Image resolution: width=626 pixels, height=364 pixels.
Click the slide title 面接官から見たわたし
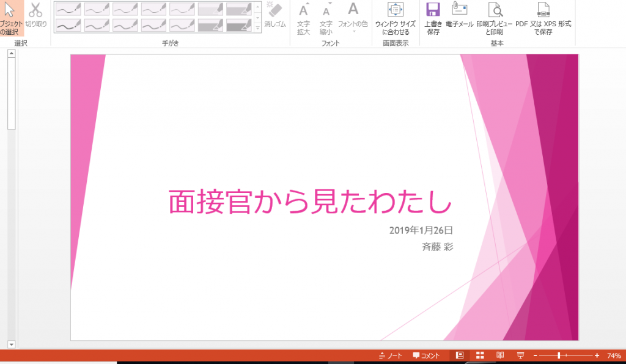pos(310,202)
